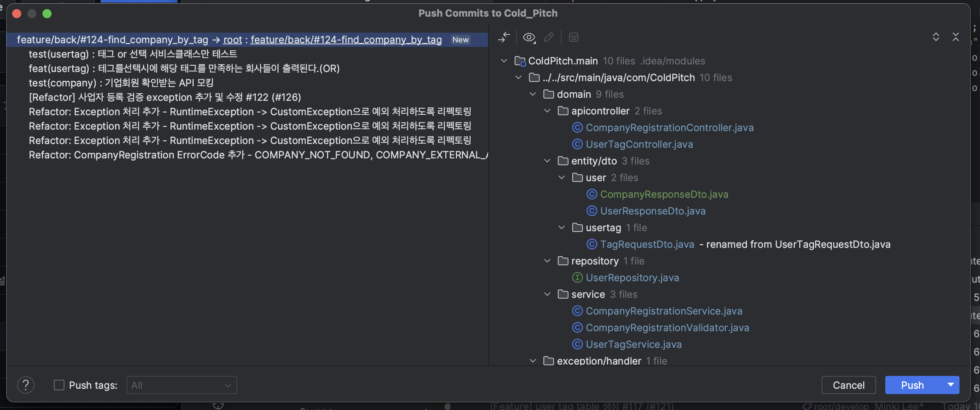The height and width of the screenshot is (410, 980).
Task: Select UserTagController.java in file tree
Action: click(x=639, y=144)
